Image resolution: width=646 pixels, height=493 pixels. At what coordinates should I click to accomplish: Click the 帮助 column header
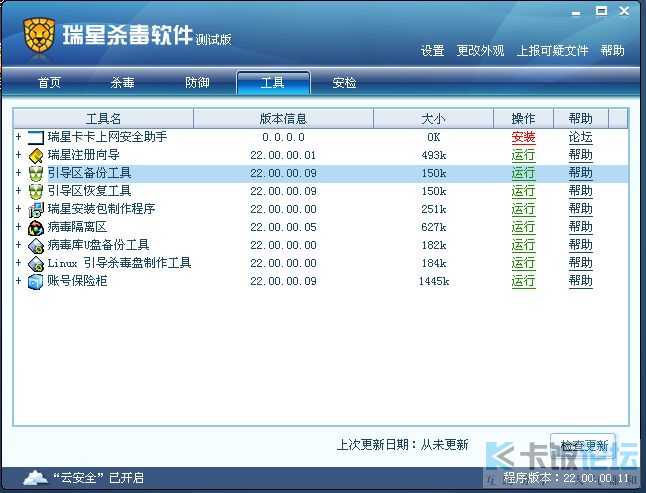[580, 119]
